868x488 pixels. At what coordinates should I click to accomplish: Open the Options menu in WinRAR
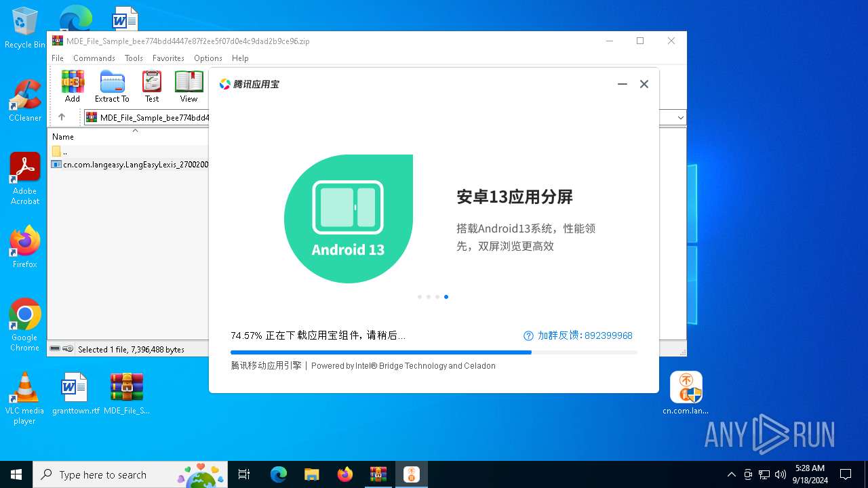[x=208, y=58]
